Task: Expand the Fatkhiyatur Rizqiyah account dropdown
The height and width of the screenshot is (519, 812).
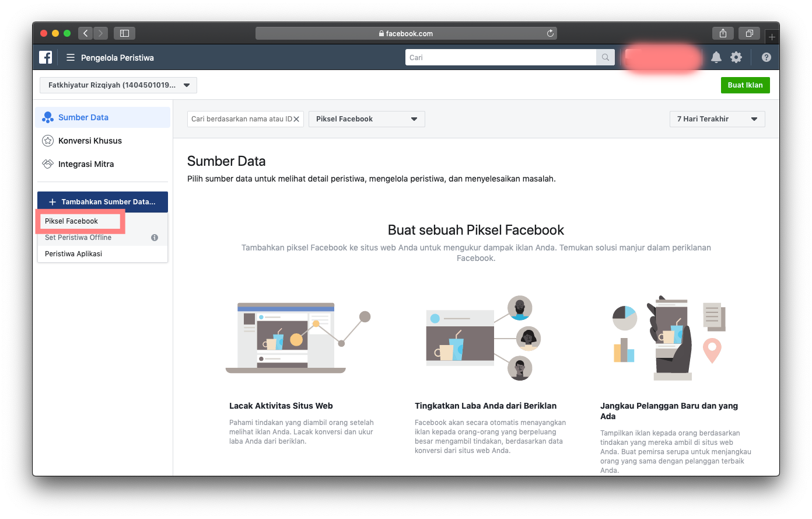Action: pos(118,85)
